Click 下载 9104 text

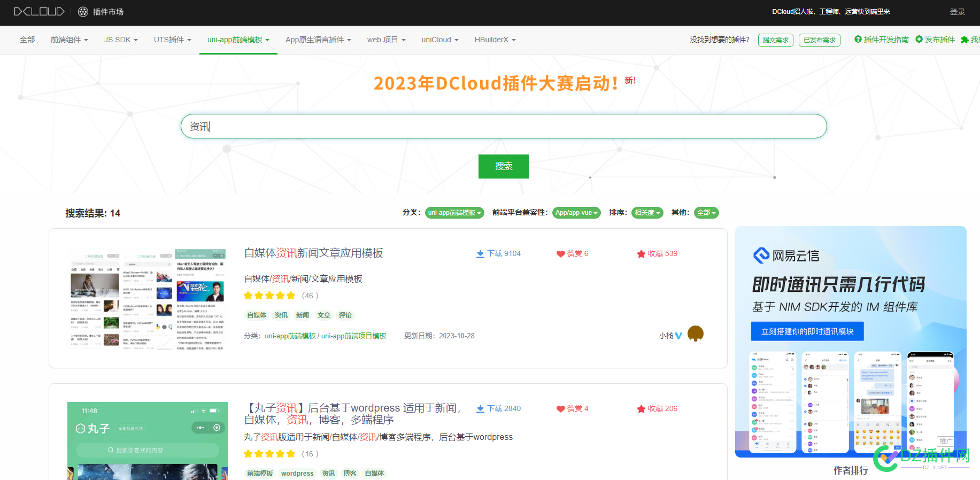(x=504, y=254)
